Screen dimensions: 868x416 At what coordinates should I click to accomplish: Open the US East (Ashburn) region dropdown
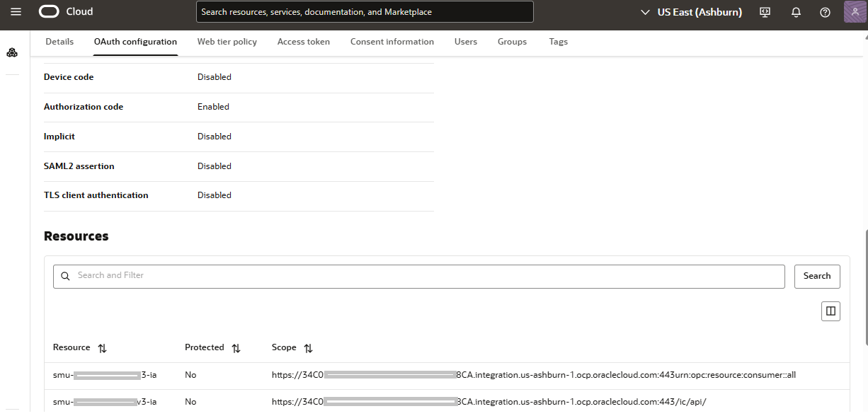(x=690, y=12)
